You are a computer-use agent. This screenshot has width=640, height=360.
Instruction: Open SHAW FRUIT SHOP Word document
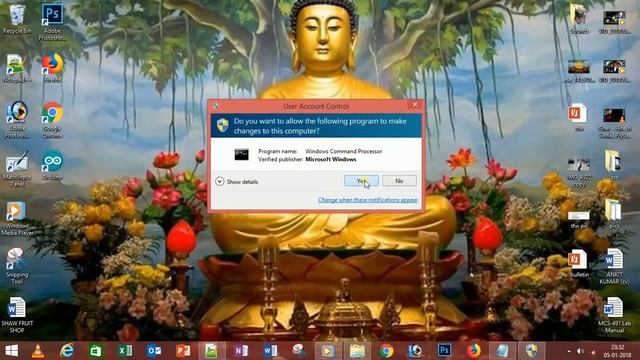[x=17, y=315]
